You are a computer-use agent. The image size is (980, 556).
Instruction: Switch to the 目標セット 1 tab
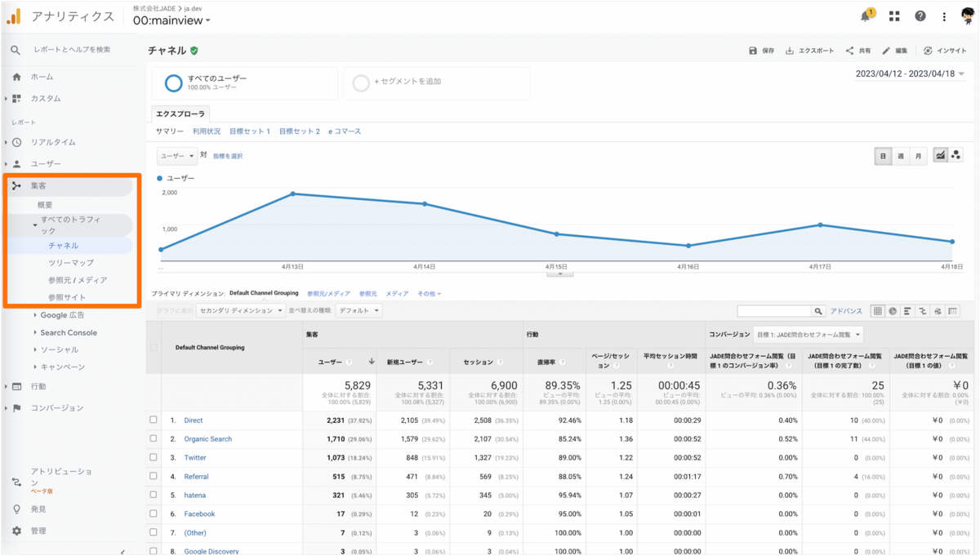[250, 131]
